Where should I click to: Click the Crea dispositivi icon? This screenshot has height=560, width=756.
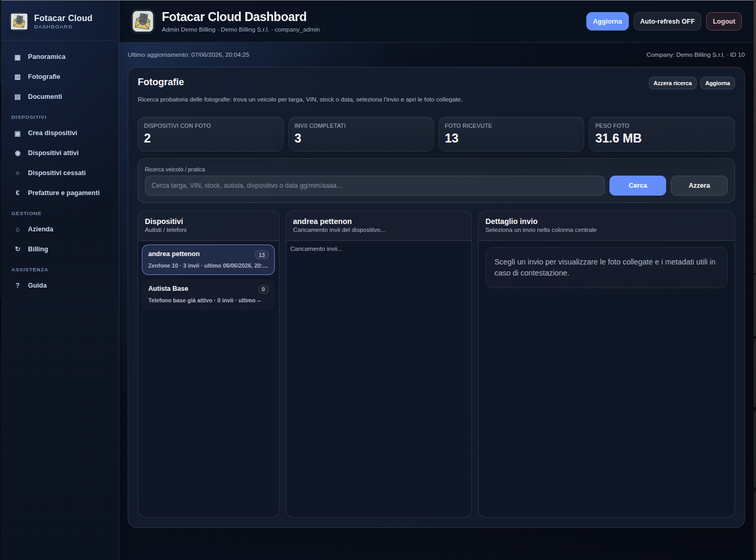coord(17,133)
